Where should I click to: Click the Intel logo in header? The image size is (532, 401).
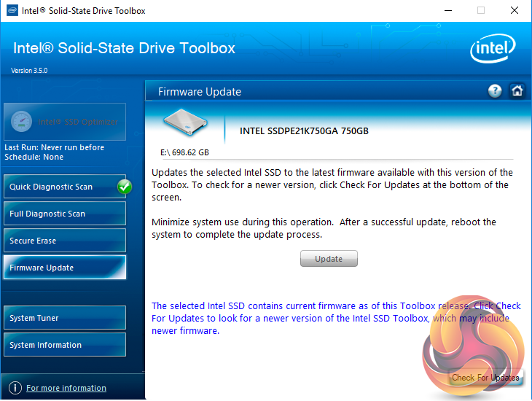click(x=493, y=48)
